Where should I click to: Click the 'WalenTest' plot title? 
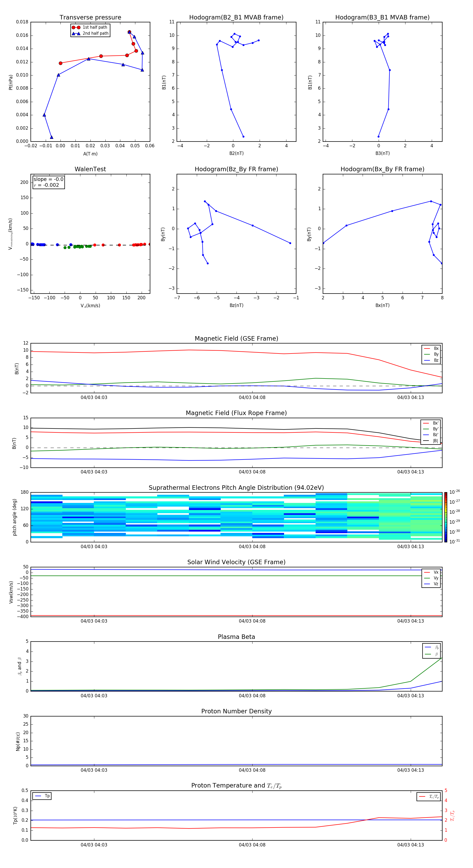(90, 169)
